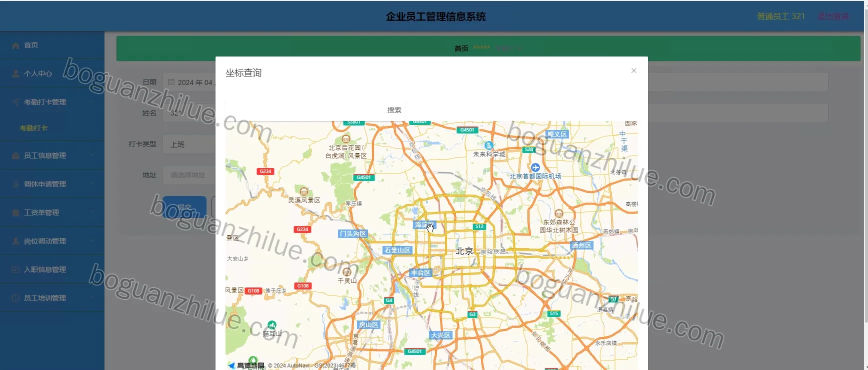Click the 灵溪风景区 scenic spot icon
The width and height of the screenshot is (868, 370).
(x=303, y=191)
